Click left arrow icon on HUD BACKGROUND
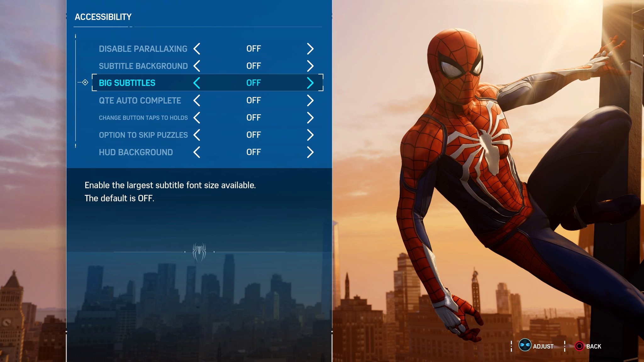Image resolution: width=644 pixels, height=362 pixels. [198, 151]
